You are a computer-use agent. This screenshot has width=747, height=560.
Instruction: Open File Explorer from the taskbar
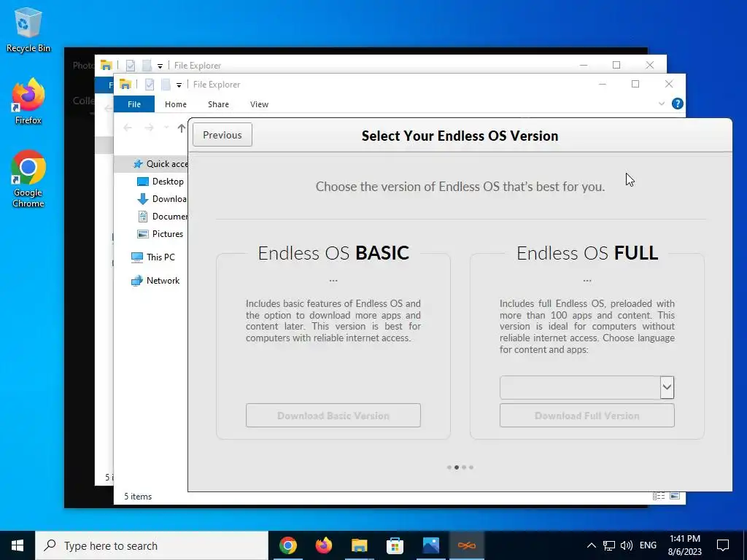click(x=359, y=545)
